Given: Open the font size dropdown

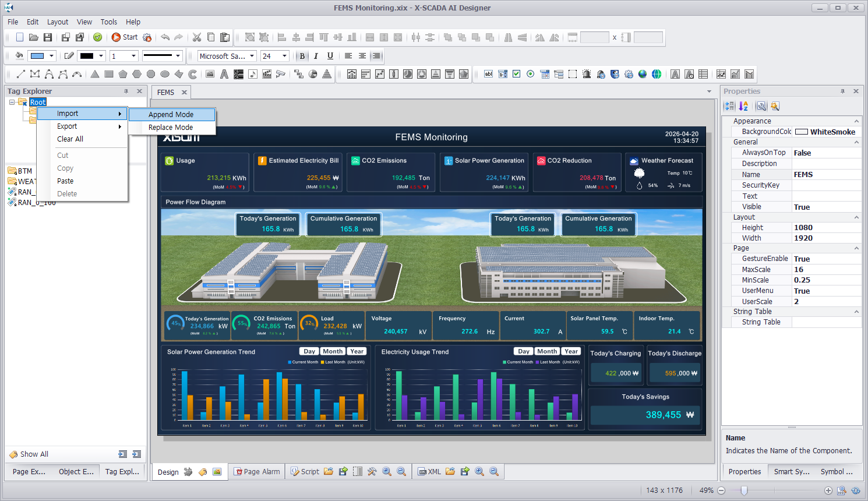Looking at the screenshot, I should click(x=285, y=56).
